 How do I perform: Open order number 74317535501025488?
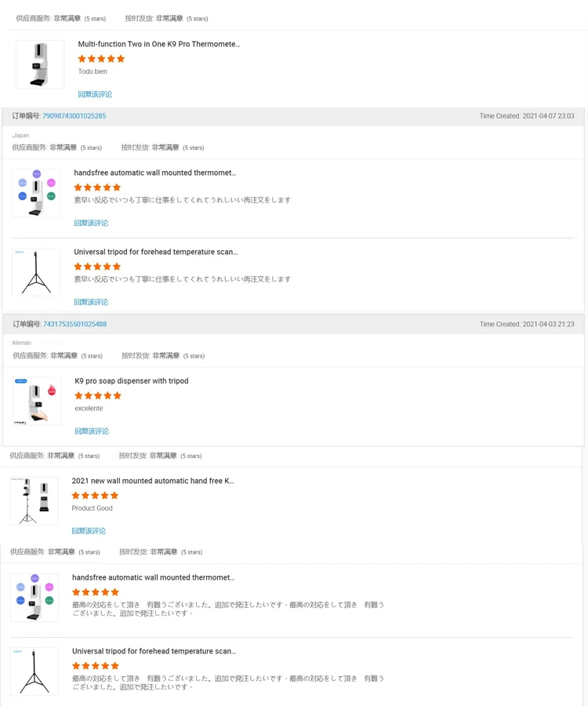(x=74, y=324)
